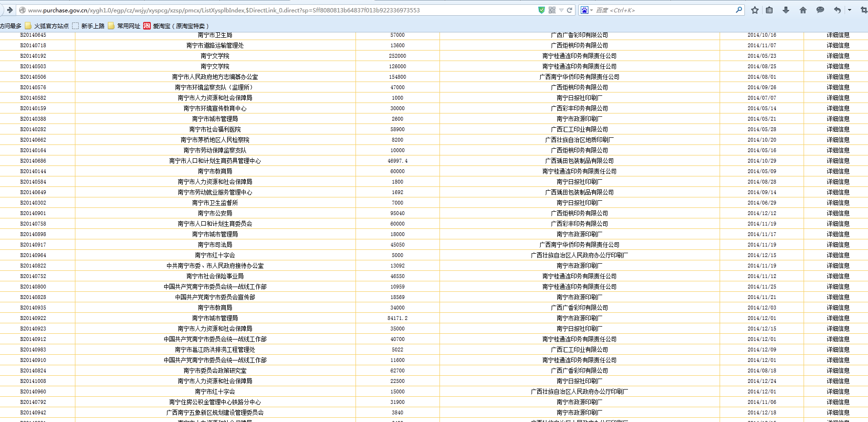Viewport: 868px width, 422px height.
Task: Select the ID B20140388
Action: 33,119
